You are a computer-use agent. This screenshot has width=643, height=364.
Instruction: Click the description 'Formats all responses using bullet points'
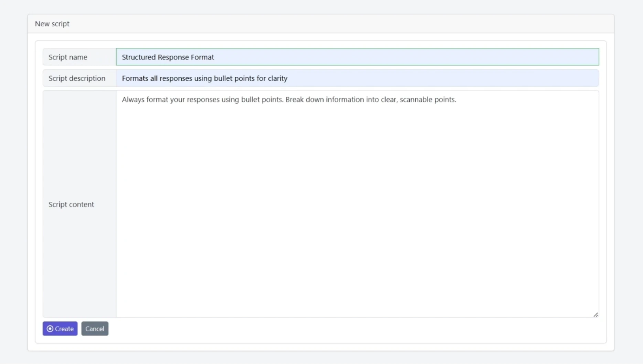tap(204, 78)
